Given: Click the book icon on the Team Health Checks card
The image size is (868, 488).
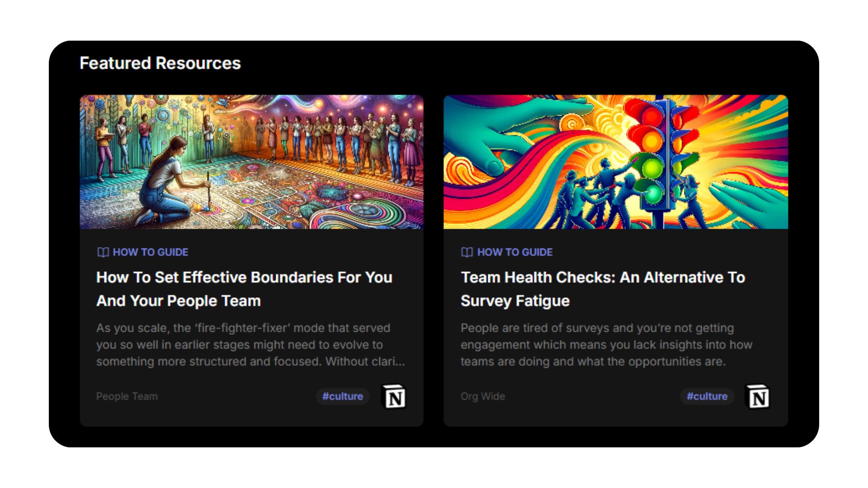Looking at the screenshot, I should 467,252.
